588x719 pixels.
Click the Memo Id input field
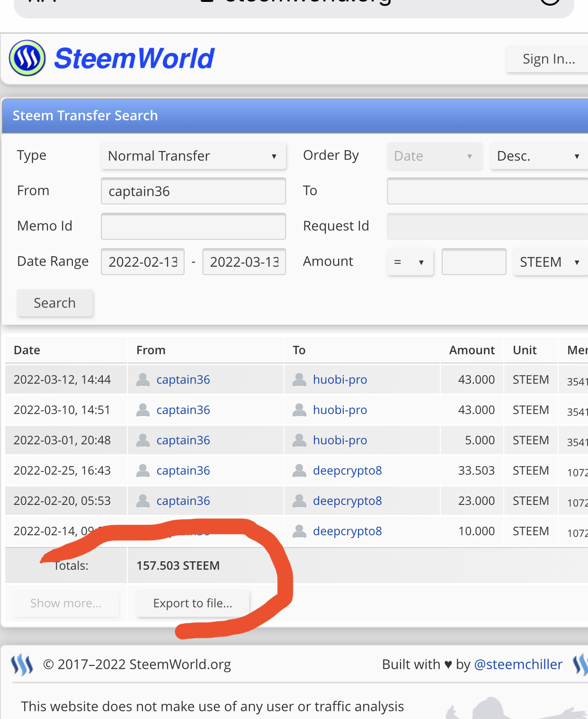(x=193, y=226)
